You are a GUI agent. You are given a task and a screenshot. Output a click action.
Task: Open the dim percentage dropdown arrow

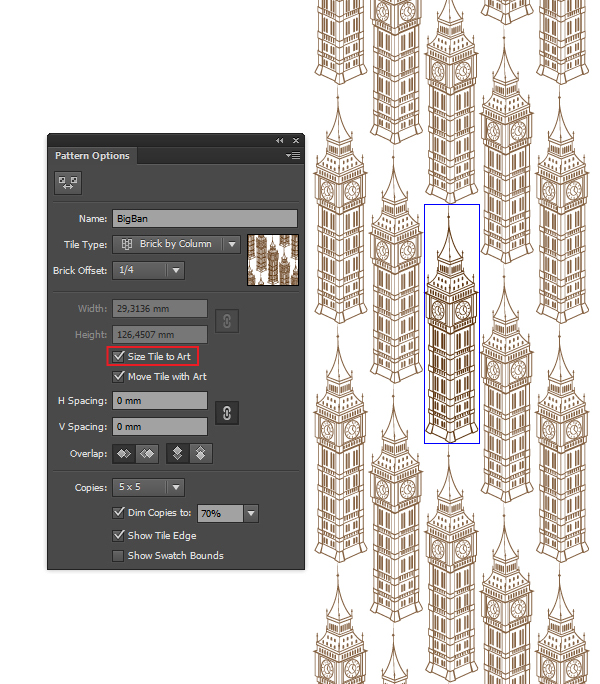pyautogui.click(x=251, y=513)
